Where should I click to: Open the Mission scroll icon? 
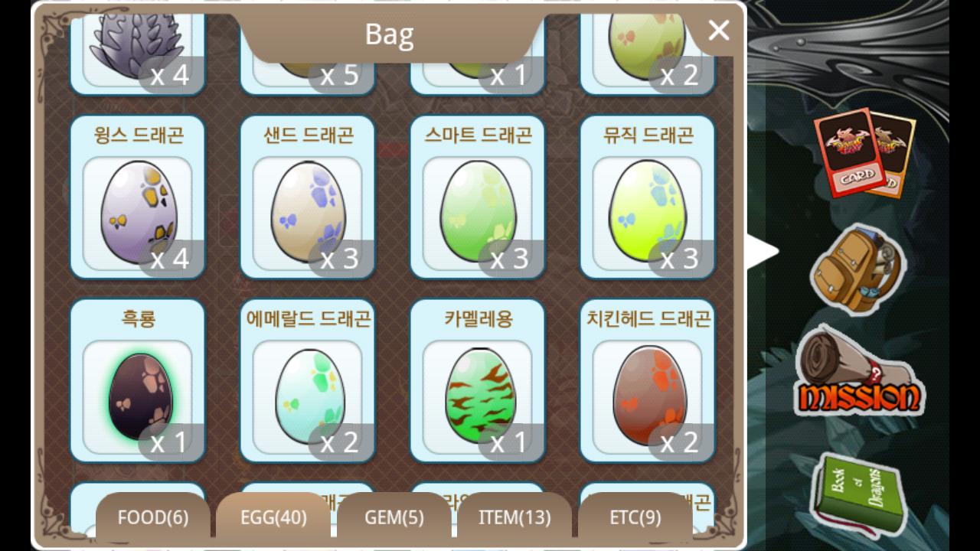click(x=859, y=371)
